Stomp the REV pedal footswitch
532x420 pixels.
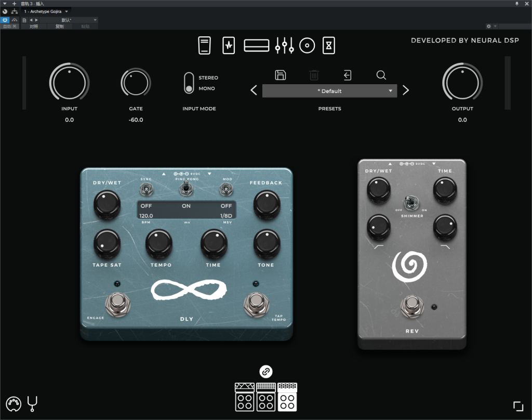(x=412, y=306)
